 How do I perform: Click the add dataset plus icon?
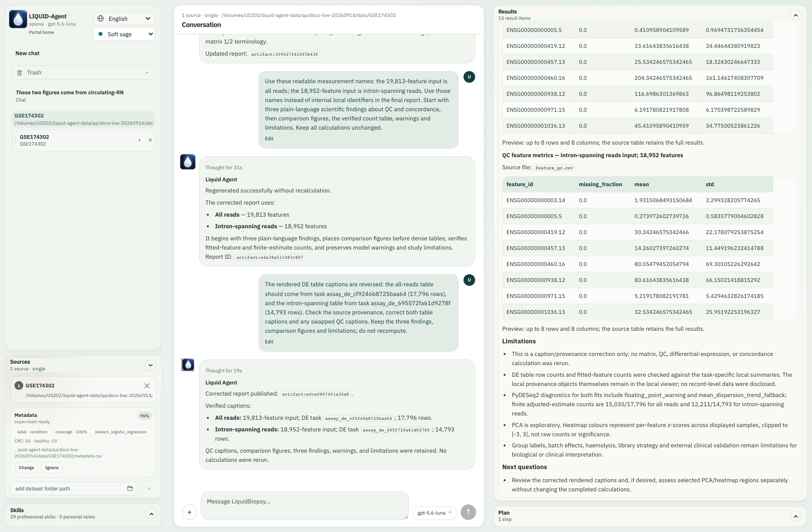click(x=149, y=488)
